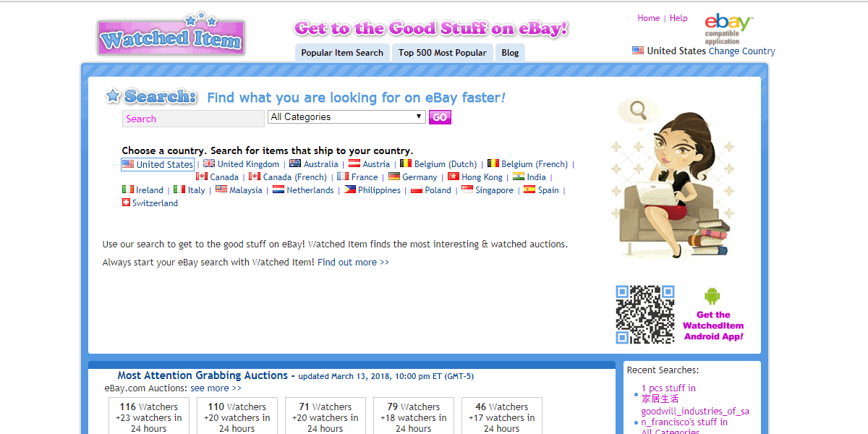This screenshot has width=868, height=434.
Task: Click the eBay compatible application logo
Action: 728,29
